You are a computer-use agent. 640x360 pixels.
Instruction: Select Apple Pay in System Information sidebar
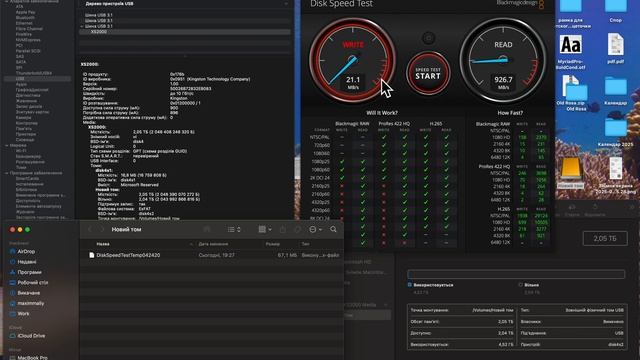pyautogui.click(x=25, y=12)
